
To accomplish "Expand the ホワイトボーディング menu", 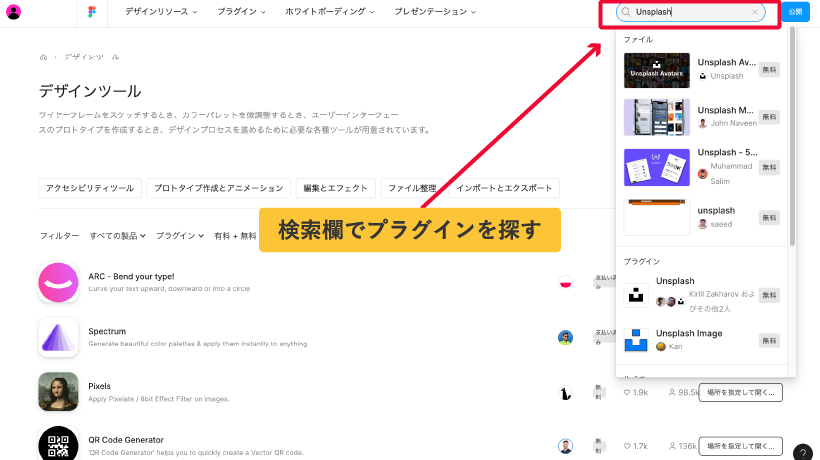I will coord(329,12).
